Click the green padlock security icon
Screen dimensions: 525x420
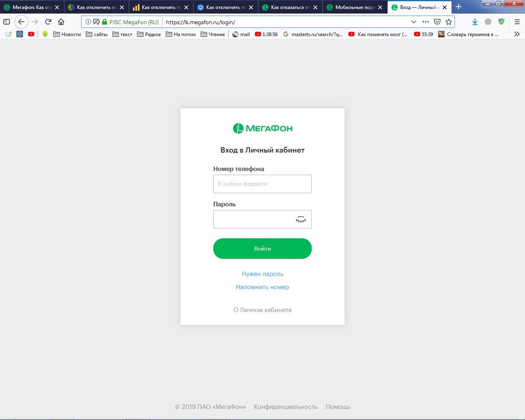[105, 22]
